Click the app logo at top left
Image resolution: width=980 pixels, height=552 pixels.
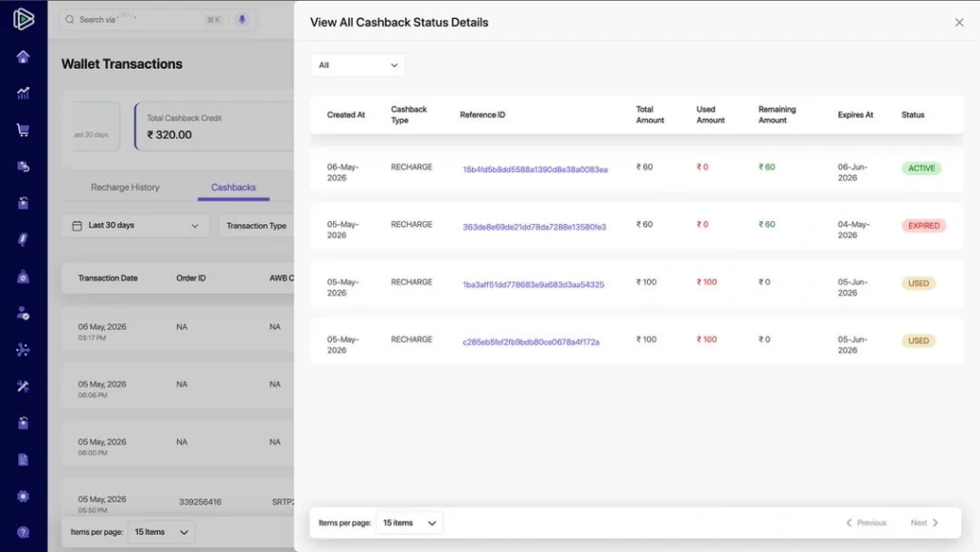point(24,19)
